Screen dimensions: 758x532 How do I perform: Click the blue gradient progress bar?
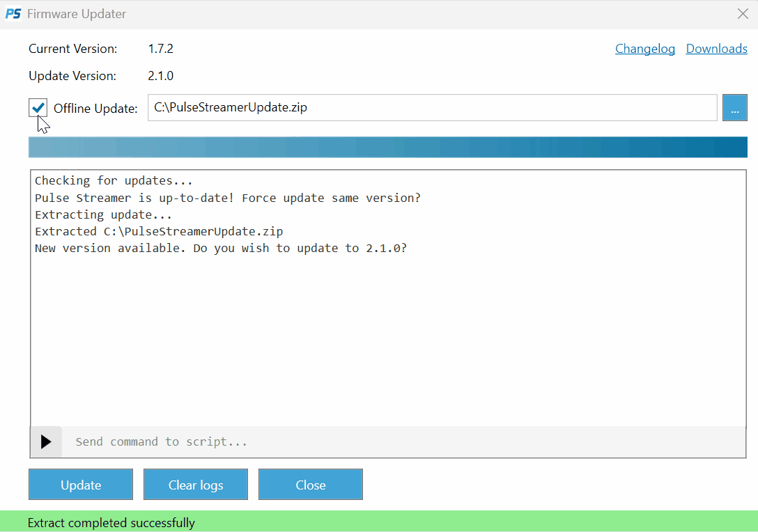pyautogui.click(x=387, y=147)
